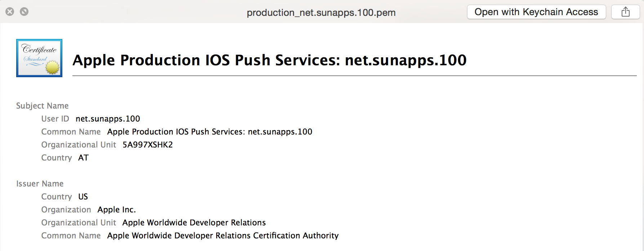Image resolution: width=644 pixels, height=251 pixels.
Task: Open the share menu icon
Action: tap(626, 12)
